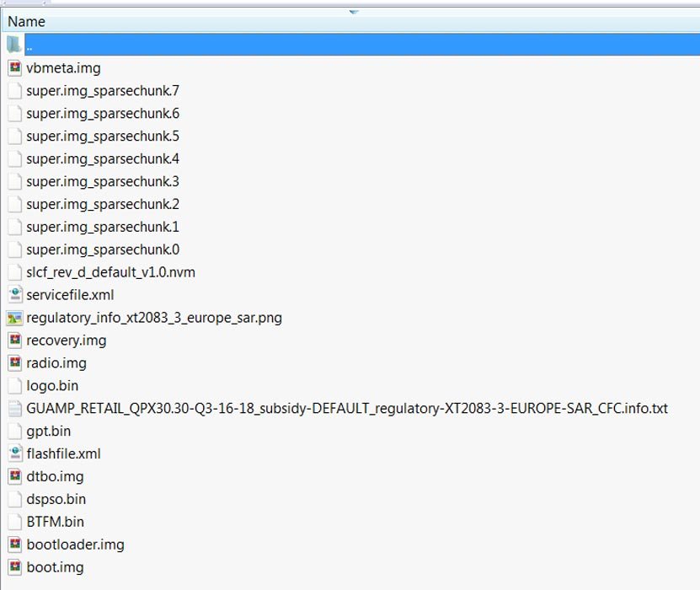
Task: Select the gpt.bin file
Action: tap(49, 431)
